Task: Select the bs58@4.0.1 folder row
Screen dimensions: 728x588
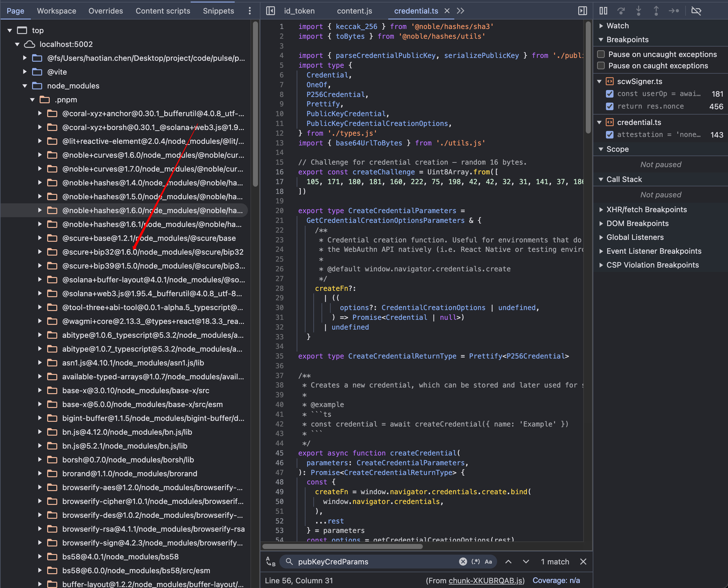Action: (124, 557)
